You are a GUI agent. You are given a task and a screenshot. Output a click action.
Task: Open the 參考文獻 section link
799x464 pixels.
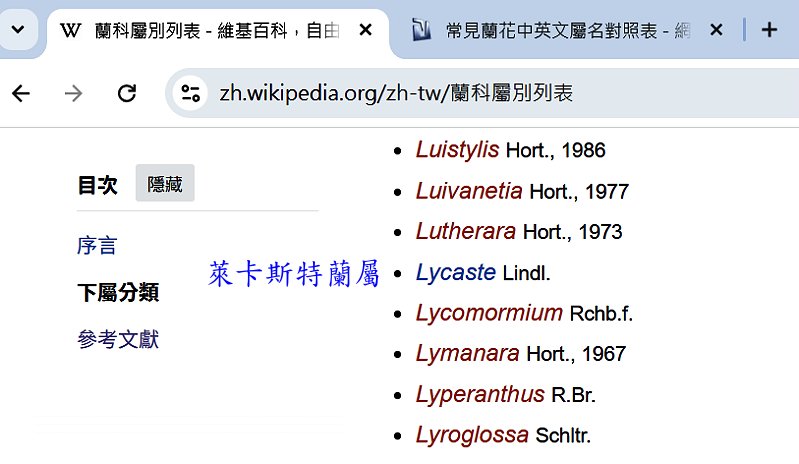(x=118, y=340)
